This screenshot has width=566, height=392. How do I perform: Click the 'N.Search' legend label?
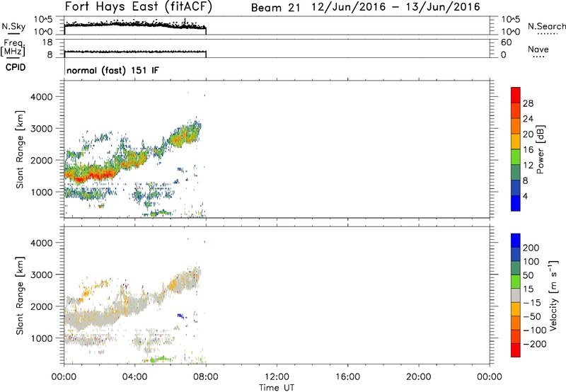[546, 26]
